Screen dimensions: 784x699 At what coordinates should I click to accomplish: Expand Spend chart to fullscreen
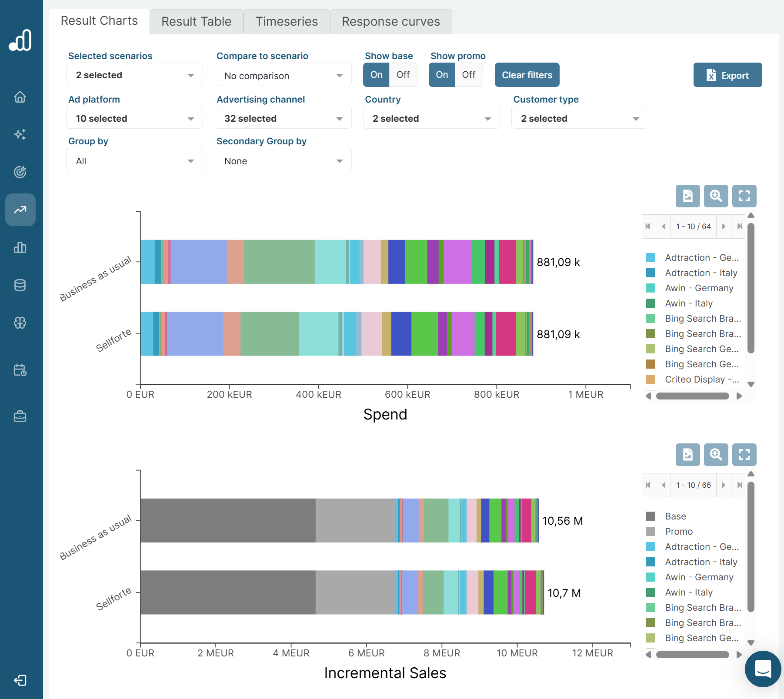(x=744, y=196)
